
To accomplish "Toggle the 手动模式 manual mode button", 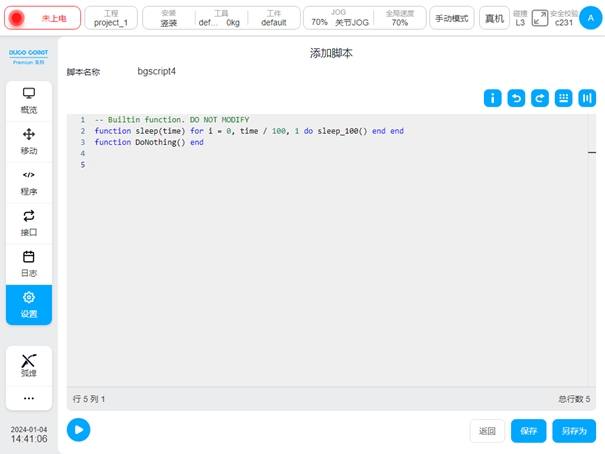I will (x=452, y=18).
